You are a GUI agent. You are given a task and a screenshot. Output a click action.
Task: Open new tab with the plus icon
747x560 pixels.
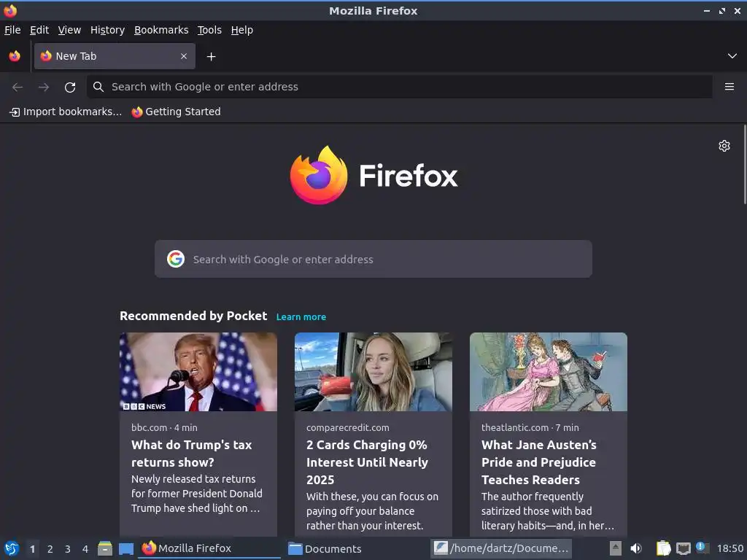click(x=211, y=57)
